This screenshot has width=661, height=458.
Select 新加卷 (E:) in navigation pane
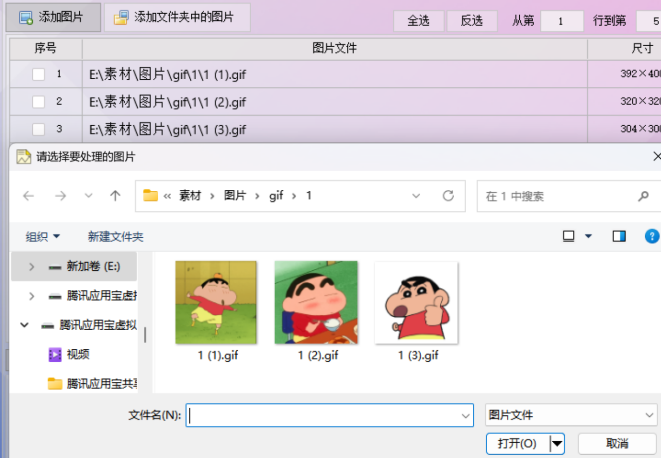tap(93, 267)
